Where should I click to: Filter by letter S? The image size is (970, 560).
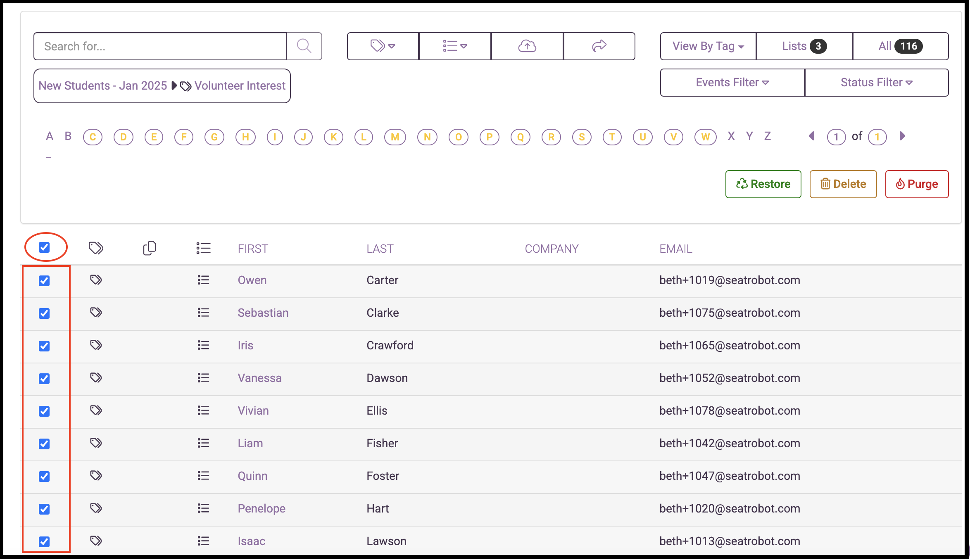pos(582,137)
